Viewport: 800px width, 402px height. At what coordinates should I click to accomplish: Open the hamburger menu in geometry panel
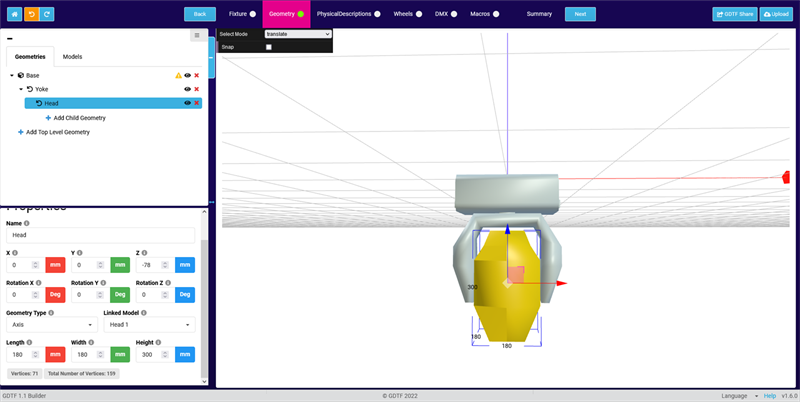[x=197, y=35]
